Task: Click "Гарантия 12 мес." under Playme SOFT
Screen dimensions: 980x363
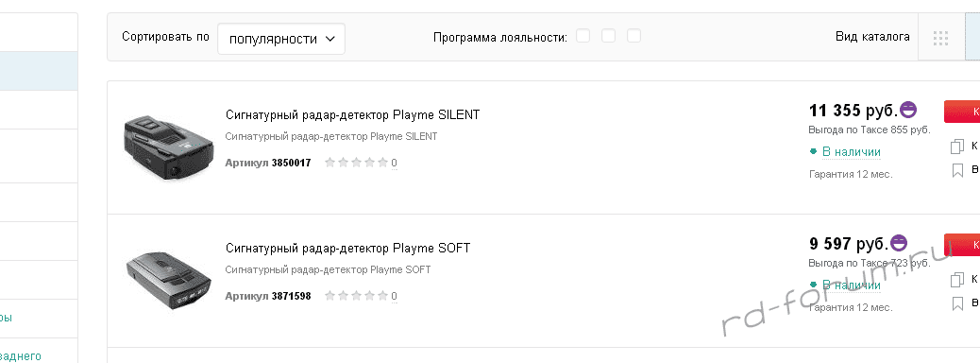Action: coord(851,307)
